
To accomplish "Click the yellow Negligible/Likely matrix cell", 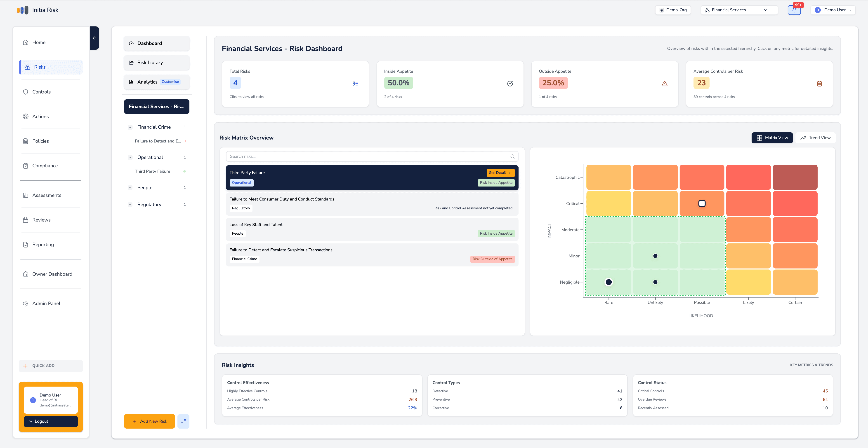I will tap(748, 282).
